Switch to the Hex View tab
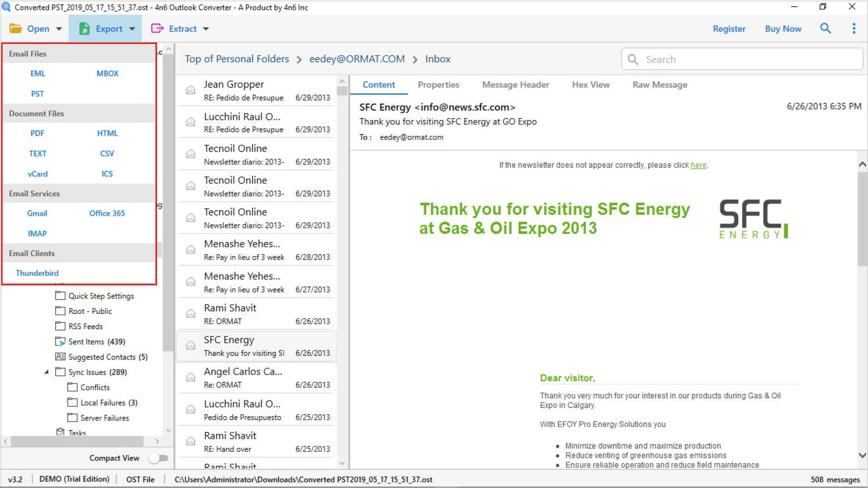This screenshot has height=488, width=868. [x=590, y=85]
